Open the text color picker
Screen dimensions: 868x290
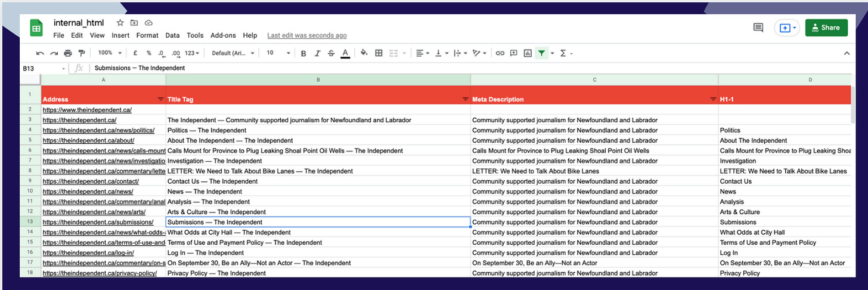click(x=345, y=53)
